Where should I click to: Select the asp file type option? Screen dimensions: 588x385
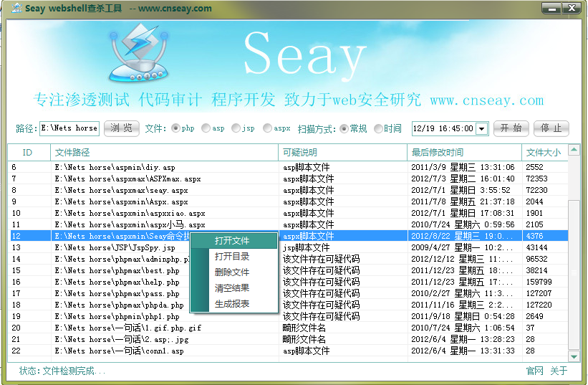click(x=206, y=128)
